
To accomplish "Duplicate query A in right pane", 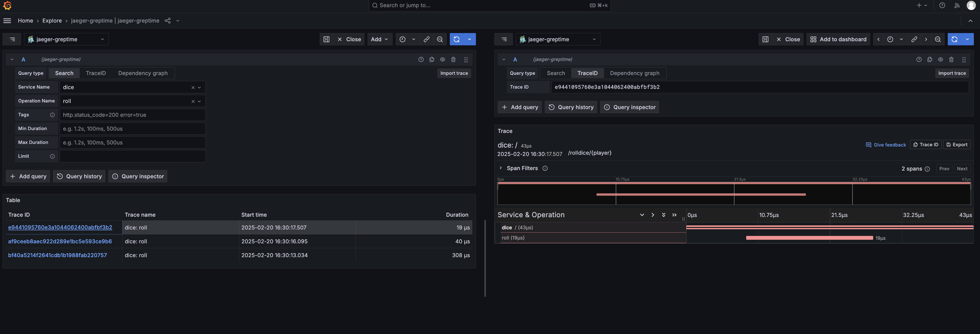I will [x=929, y=59].
